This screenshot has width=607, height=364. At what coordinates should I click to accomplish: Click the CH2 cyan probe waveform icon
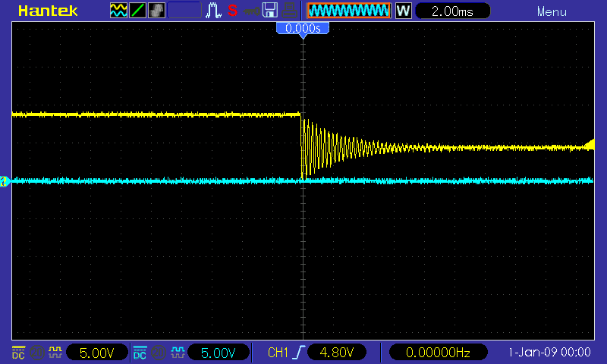pyautogui.click(x=178, y=353)
